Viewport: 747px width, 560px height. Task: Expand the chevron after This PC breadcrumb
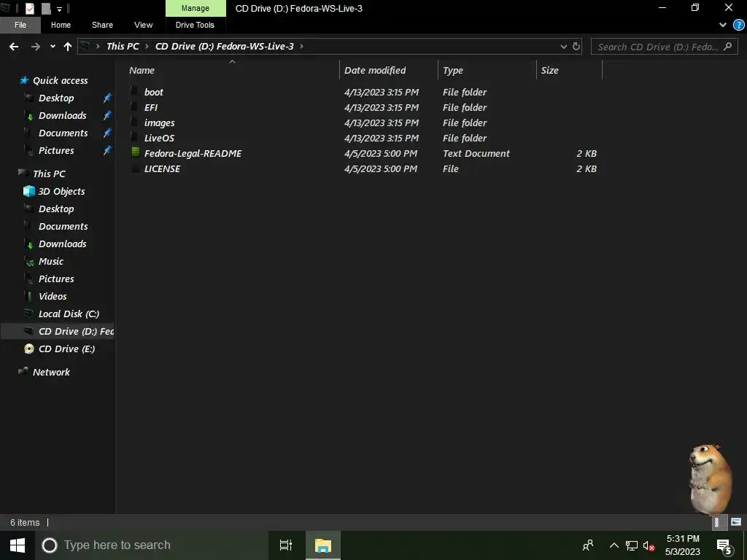pyautogui.click(x=147, y=46)
